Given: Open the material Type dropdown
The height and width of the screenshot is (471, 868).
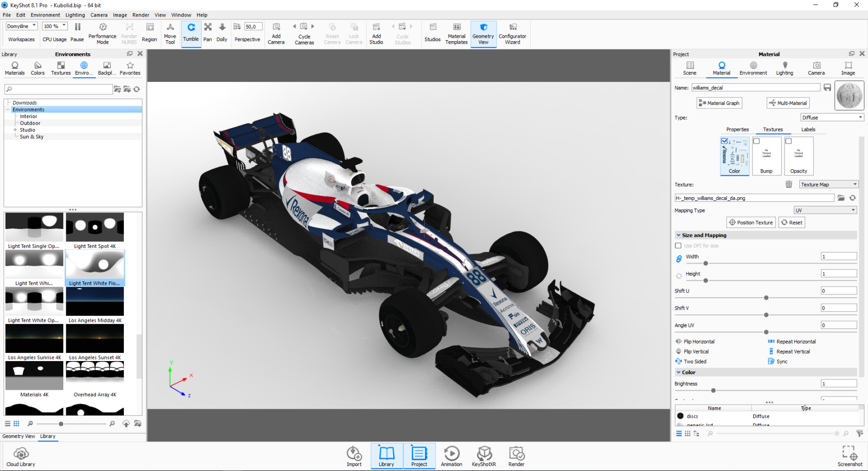Looking at the screenshot, I should [x=832, y=117].
